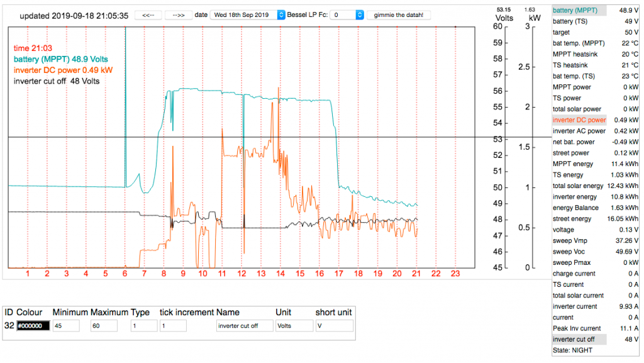The width and height of the screenshot is (644, 363).
Task: Select the inverter AC power table row
Action: [x=596, y=131]
